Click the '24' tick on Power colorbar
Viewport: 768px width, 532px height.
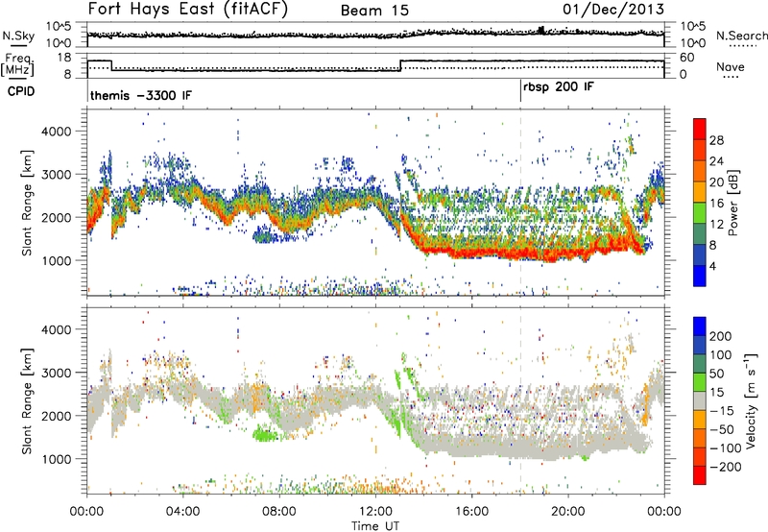(716, 161)
